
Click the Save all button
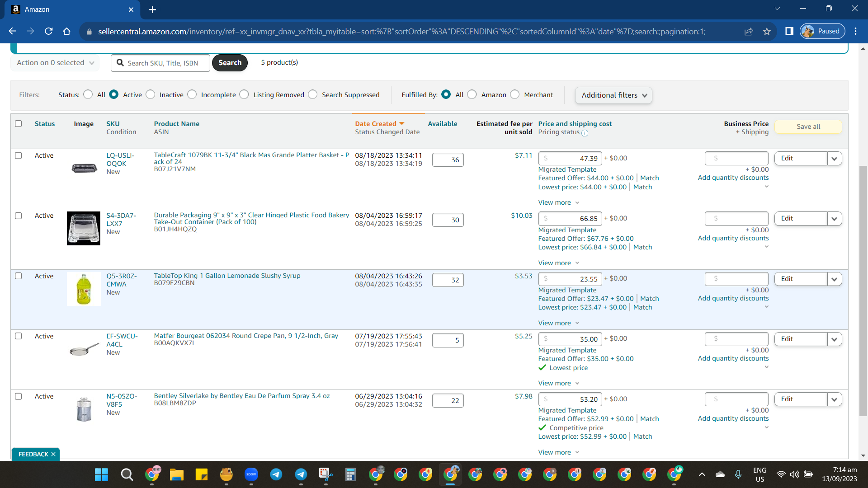pyautogui.click(x=808, y=127)
